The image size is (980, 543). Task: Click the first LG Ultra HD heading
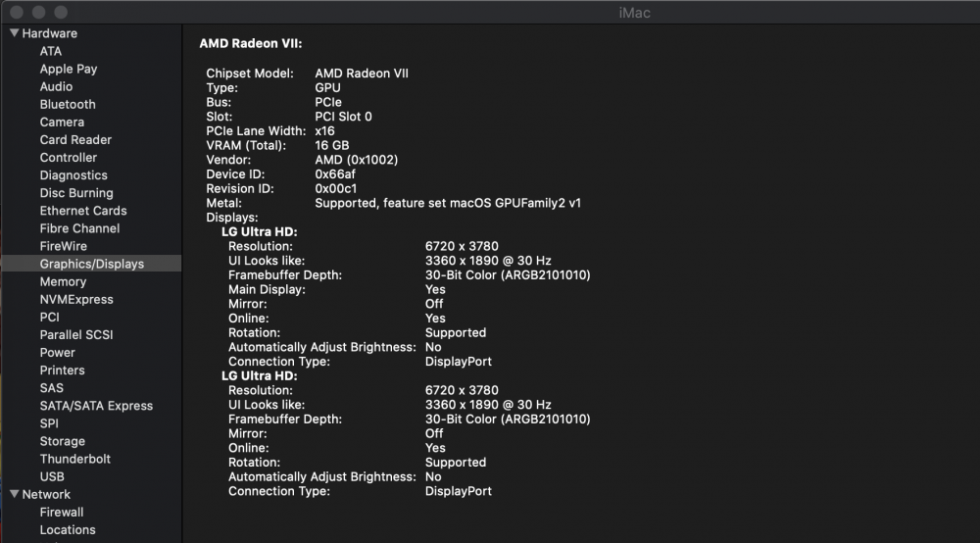[x=260, y=231]
